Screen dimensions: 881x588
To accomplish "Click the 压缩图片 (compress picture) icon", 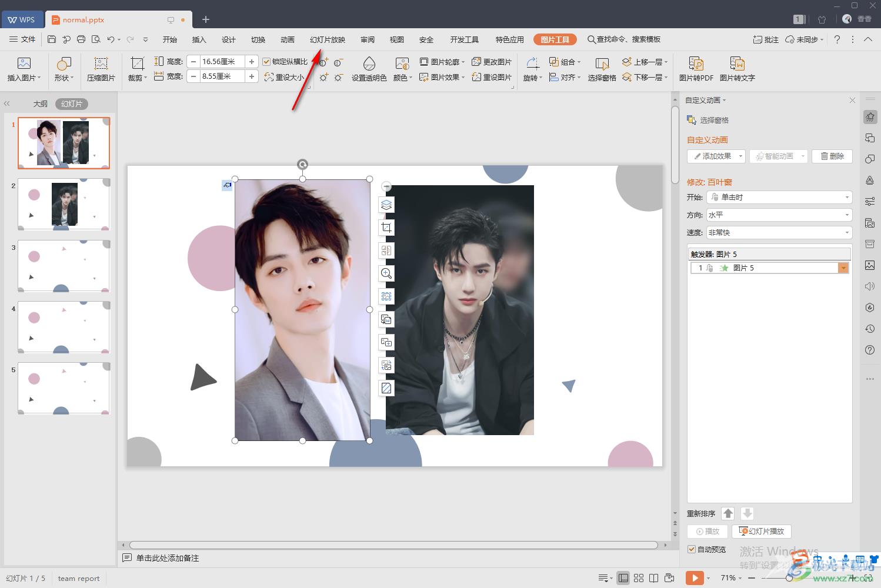I will (x=101, y=69).
